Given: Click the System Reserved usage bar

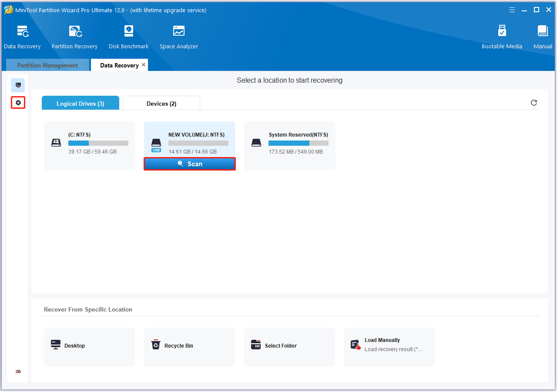Looking at the screenshot, I should [299, 143].
